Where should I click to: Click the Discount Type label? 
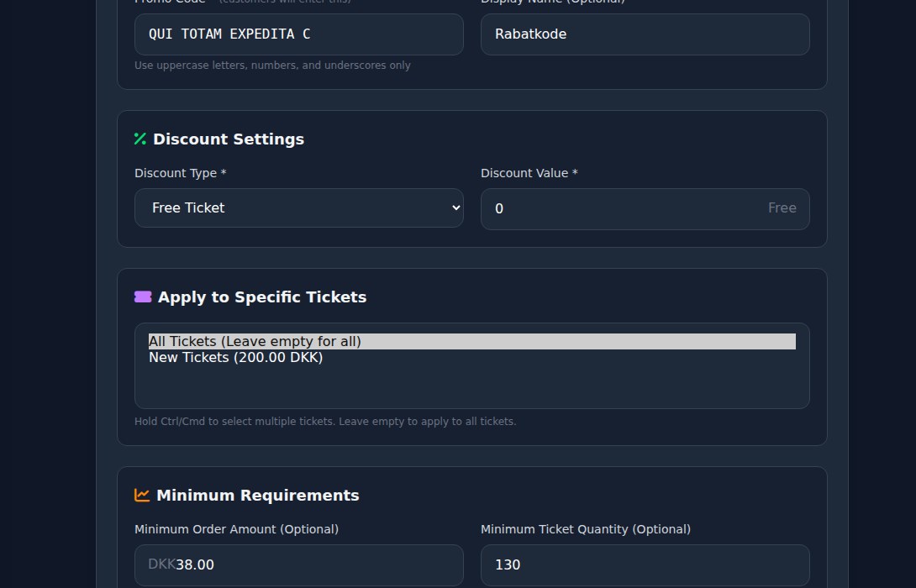(181, 173)
